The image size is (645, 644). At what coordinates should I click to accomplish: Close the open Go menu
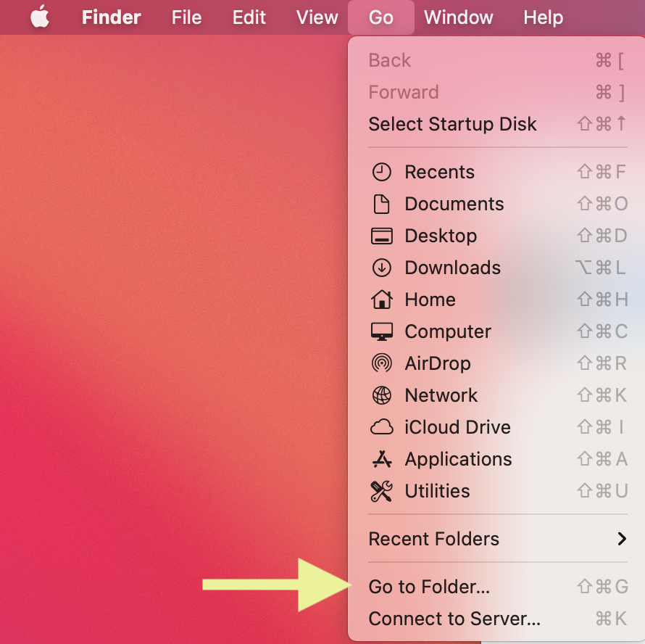pos(381,17)
